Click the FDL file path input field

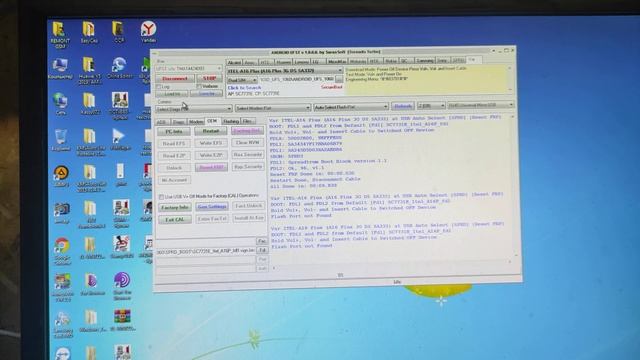pos(205,251)
